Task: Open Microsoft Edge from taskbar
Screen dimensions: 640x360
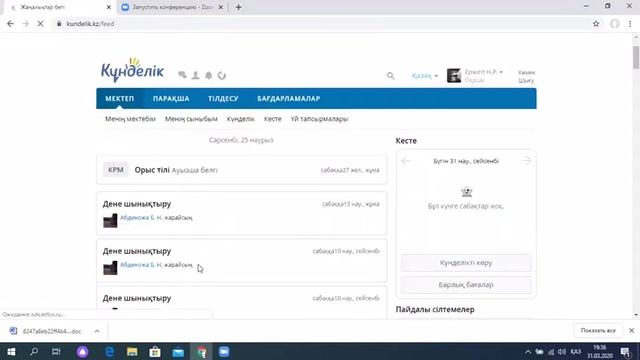Action: point(109,351)
